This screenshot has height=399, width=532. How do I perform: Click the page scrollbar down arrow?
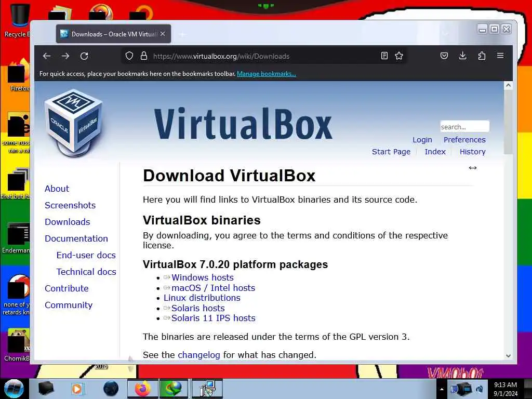pyautogui.click(x=508, y=355)
